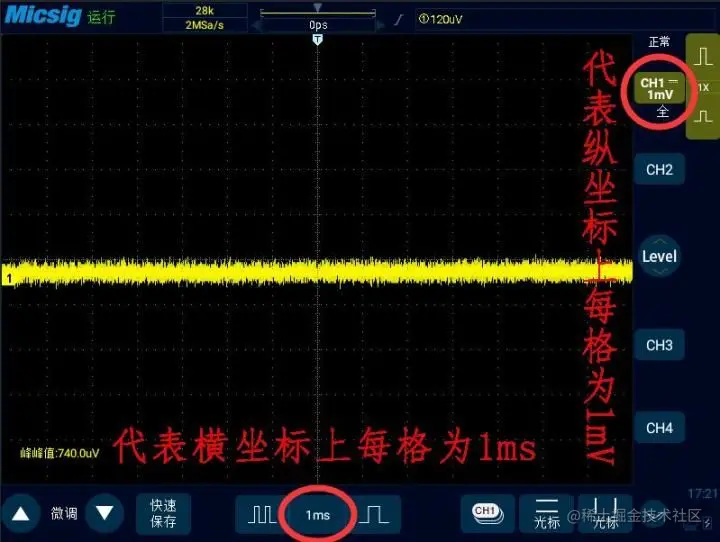Tap the short pulse icon below 1X

tap(703, 116)
